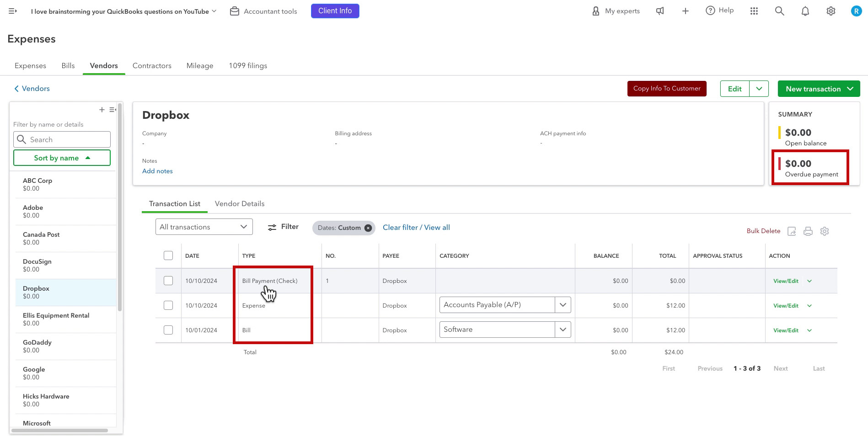Open the My experts person icon
Viewport: 868px width, 436px height.
pos(596,11)
